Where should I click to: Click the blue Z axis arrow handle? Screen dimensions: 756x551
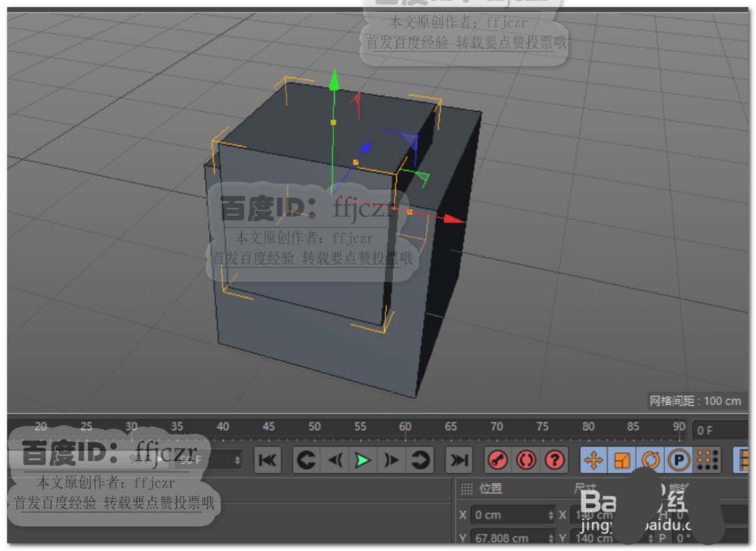point(365,147)
